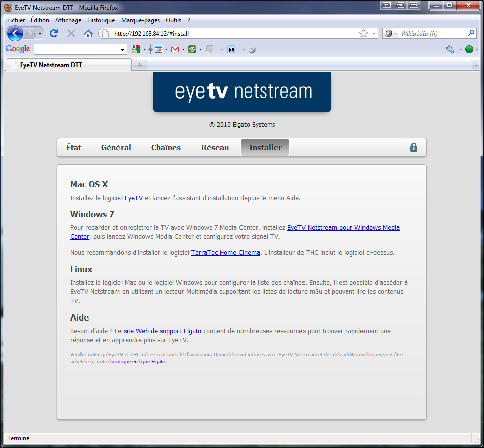The image size is (484, 448).
Task: Click the green padlock icon
Action: coord(413,148)
